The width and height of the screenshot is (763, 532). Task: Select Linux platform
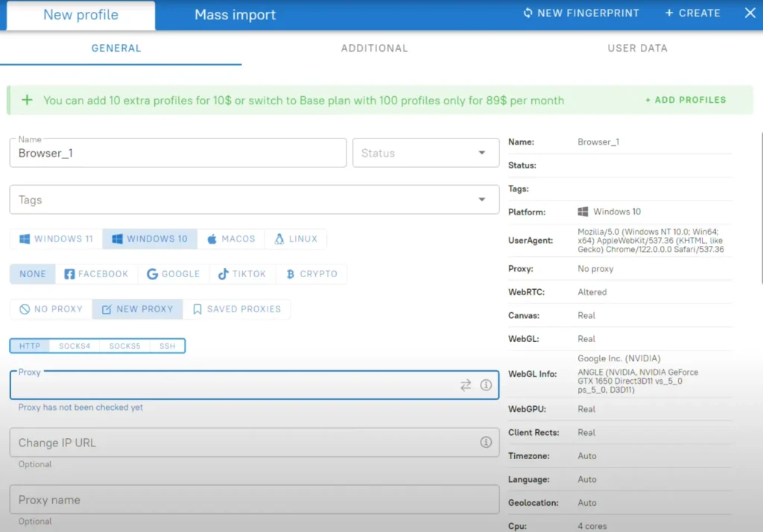(296, 239)
